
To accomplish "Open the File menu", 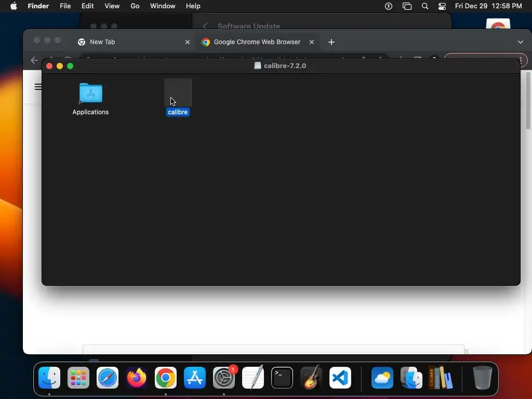I will tap(65, 6).
